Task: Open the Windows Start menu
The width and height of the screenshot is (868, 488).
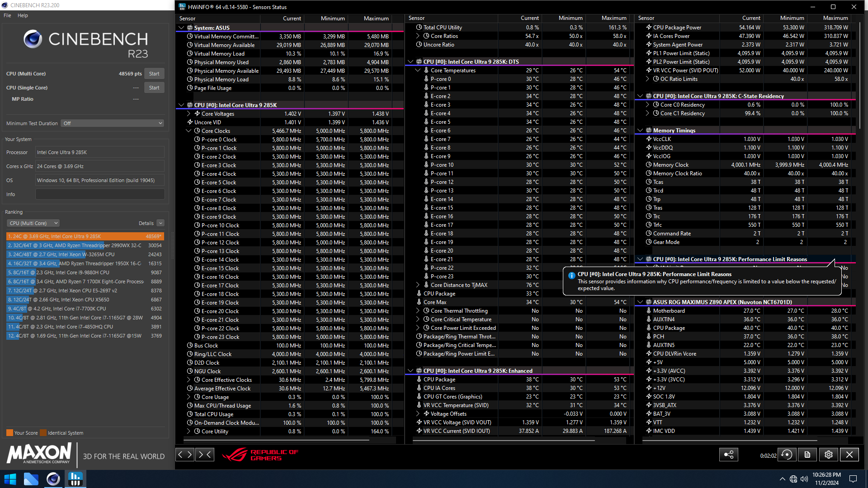Action: point(10,479)
